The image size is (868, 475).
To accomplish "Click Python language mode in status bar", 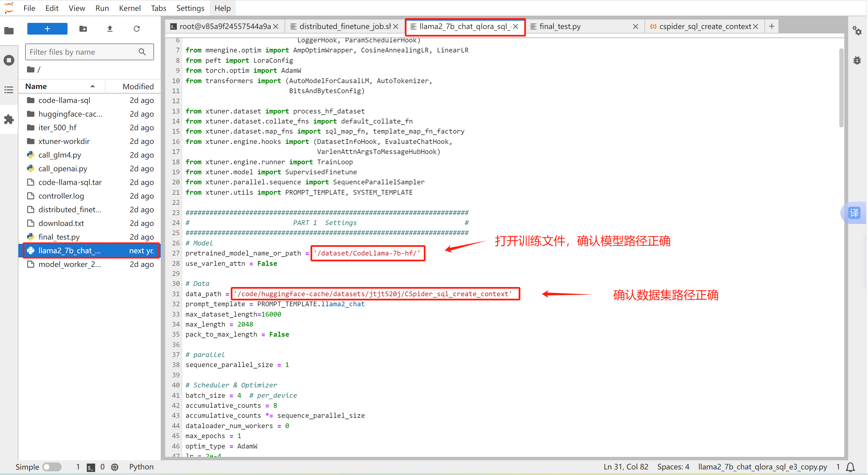I will click(141, 467).
